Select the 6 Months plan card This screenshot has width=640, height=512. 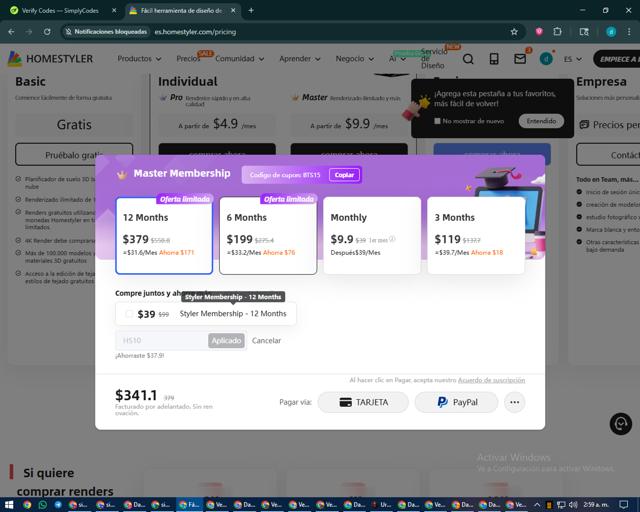coord(268,236)
